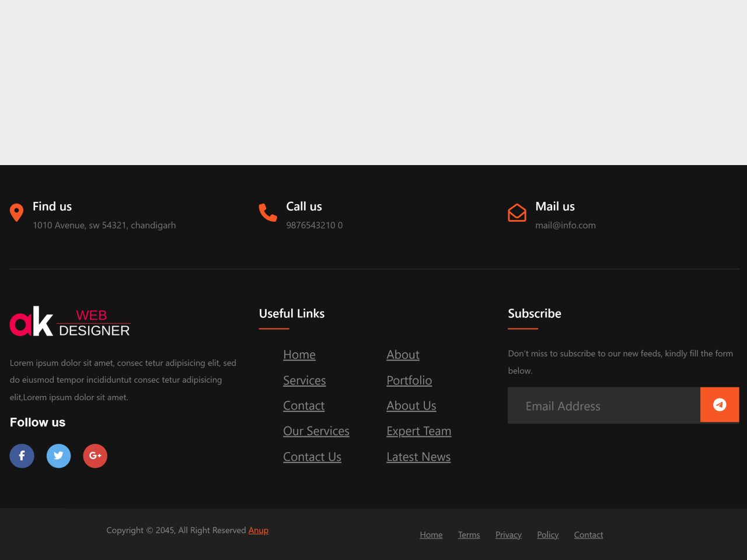Type in the Email Address field

coord(603,406)
